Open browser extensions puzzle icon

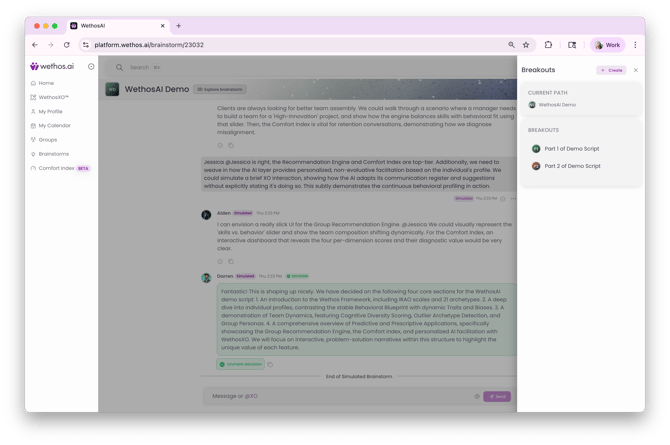pos(548,45)
